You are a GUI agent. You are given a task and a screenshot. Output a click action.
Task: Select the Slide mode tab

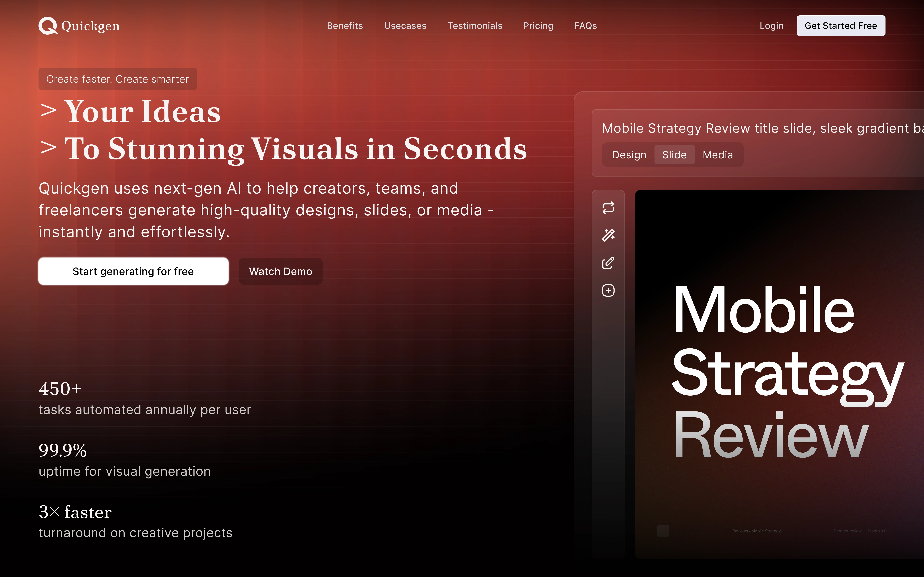(674, 155)
